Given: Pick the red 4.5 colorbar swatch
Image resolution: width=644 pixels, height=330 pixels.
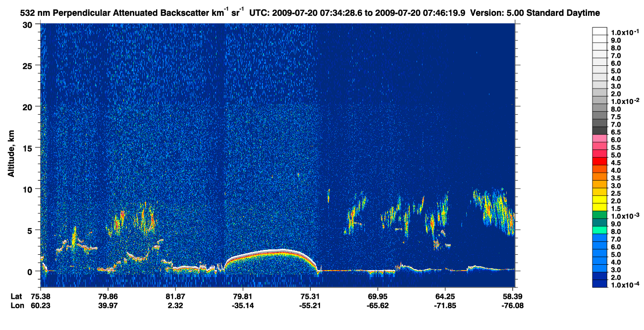Looking at the screenshot, I should (599, 162).
